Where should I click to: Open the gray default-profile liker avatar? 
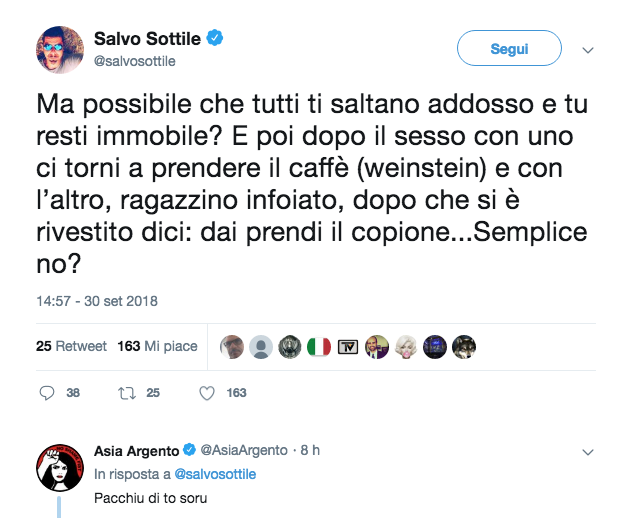click(x=261, y=346)
